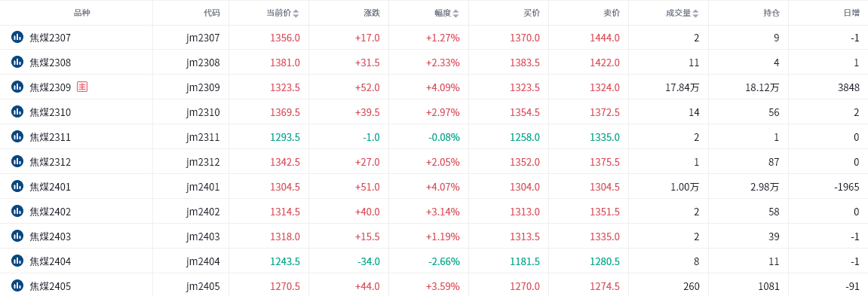Viewport: 868px width, 296px height.
Task: Sort by 当前价 column arrows
Action: (296, 14)
